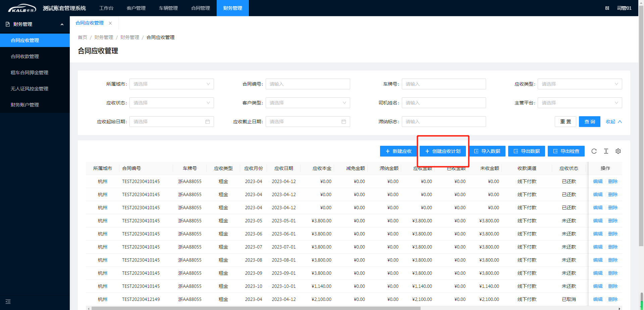Focus the 司机姓名 input field

(x=444, y=103)
